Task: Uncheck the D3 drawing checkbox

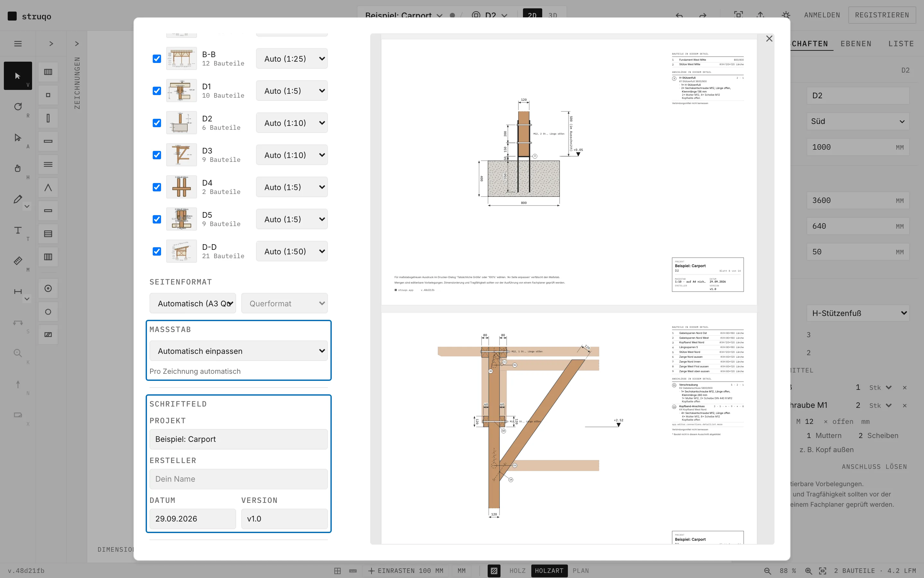Action: 157,155
